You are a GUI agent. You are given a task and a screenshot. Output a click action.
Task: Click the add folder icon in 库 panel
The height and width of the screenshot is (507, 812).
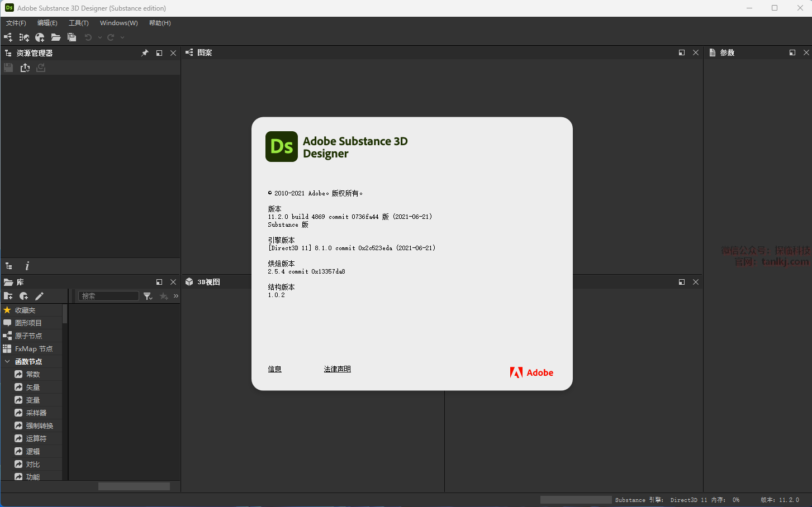(x=8, y=296)
